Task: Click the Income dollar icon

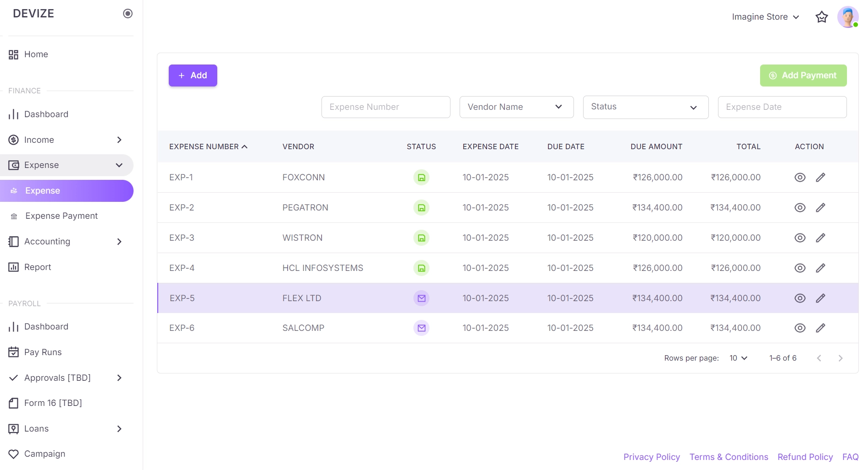Action: pyautogui.click(x=14, y=140)
